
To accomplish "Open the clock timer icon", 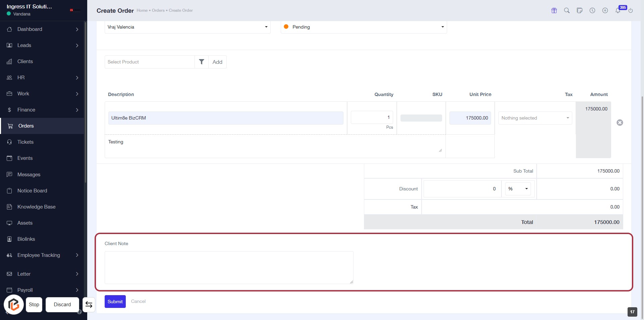I will pyautogui.click(x=592, y=10).
